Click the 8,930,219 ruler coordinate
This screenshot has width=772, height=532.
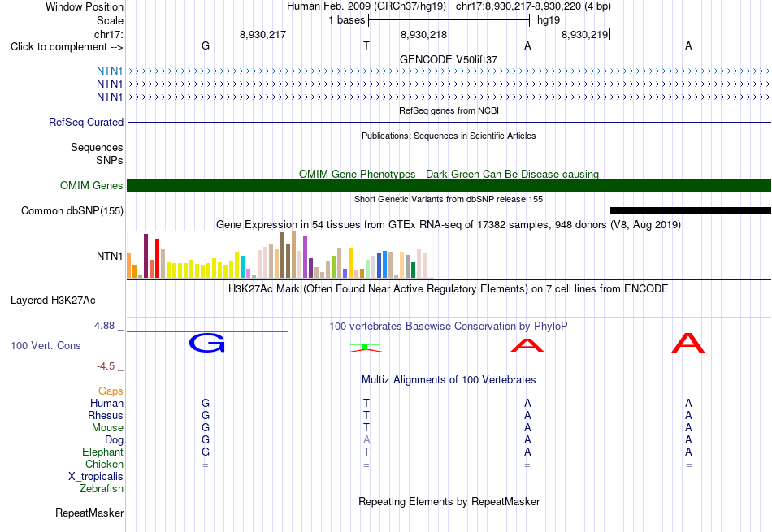(x=585, y=34)
